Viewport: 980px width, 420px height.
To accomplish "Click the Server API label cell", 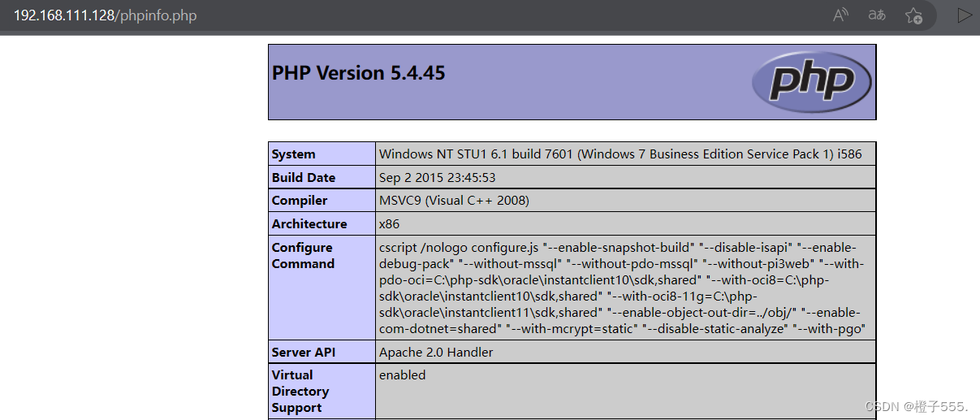I will (322, 352).
